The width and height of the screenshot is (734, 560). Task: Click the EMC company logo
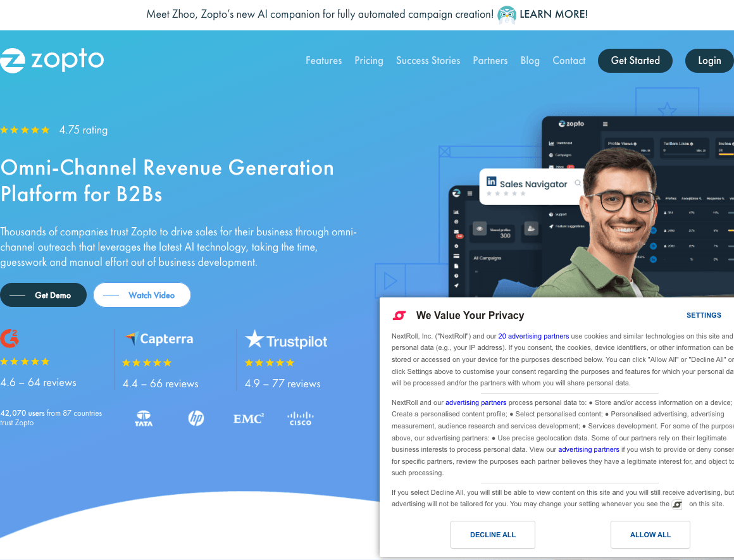[x=249, y=419]
